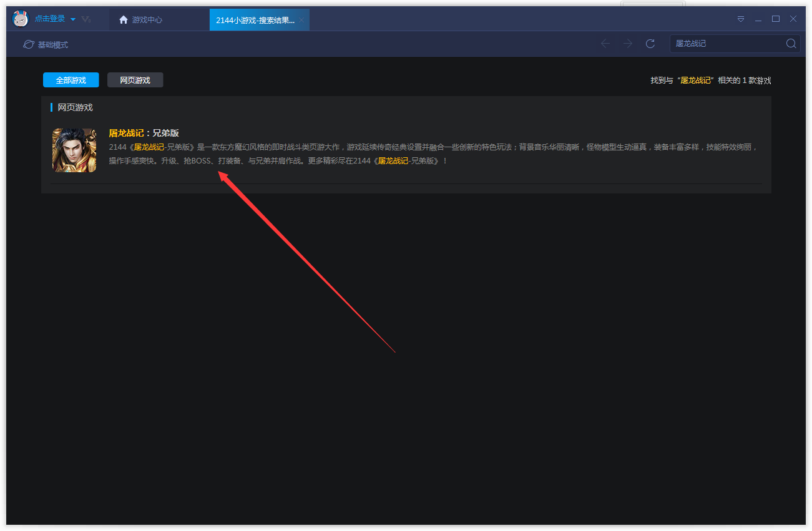This screenshot has width=812, height=531.
Task: Click the VIP level badge icon
Action: pyautogui.click(x=86, y=19)
